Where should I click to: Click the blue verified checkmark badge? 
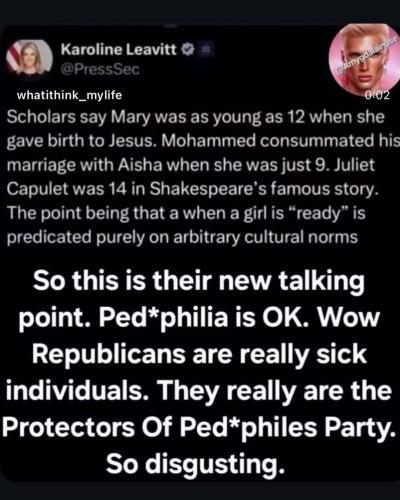tap(188, 50)
